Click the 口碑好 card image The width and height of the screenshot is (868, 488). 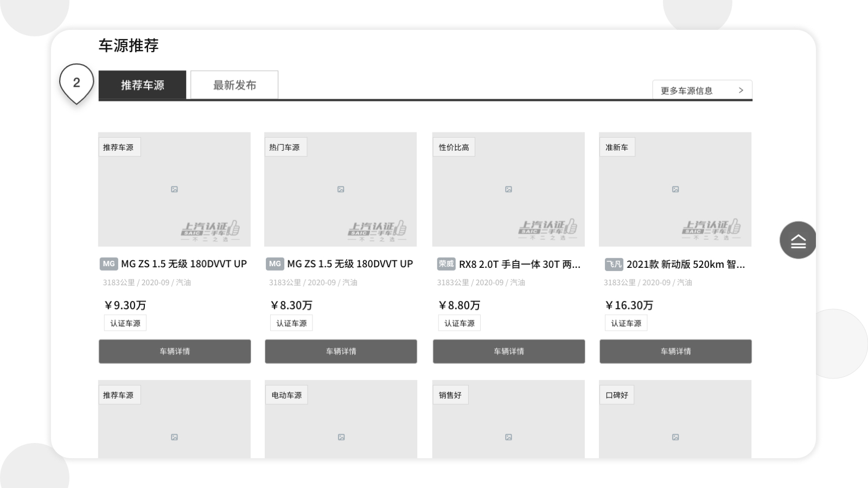675,419
